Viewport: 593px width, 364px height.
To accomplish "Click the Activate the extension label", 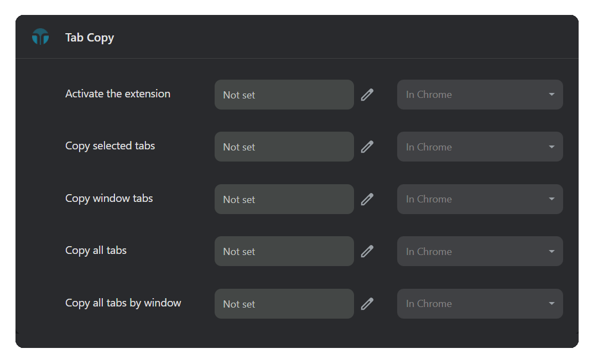I will (x=118, y=94).
